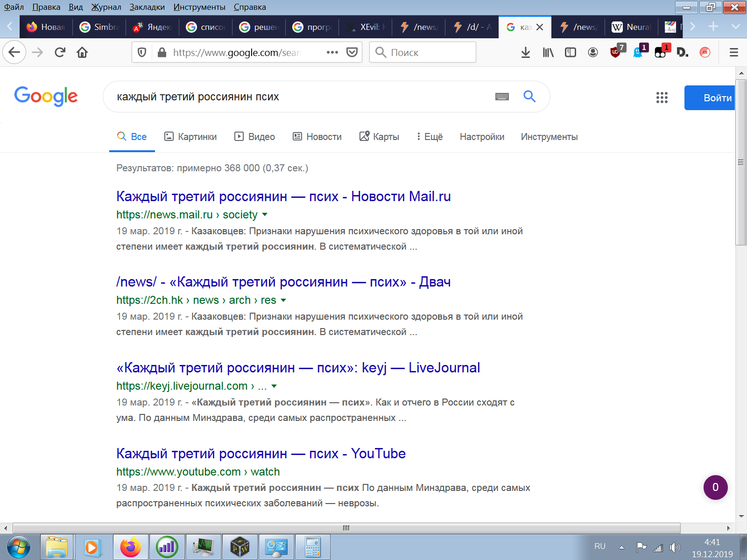The image size is (747, 560).
Task: Open the Журнал menu
Action: click(106, 7)
